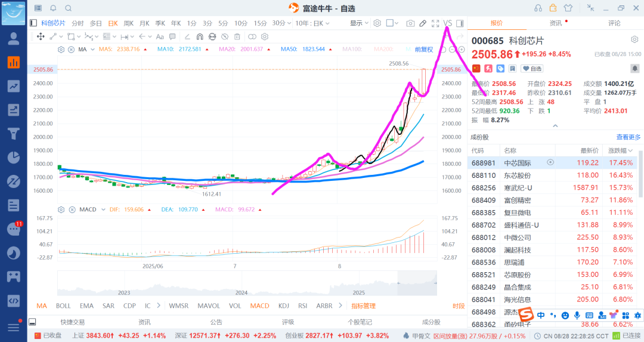Select the 寒武纪-U row in constituents
Viewport: 644px width, 342px height.
[552, 187]
